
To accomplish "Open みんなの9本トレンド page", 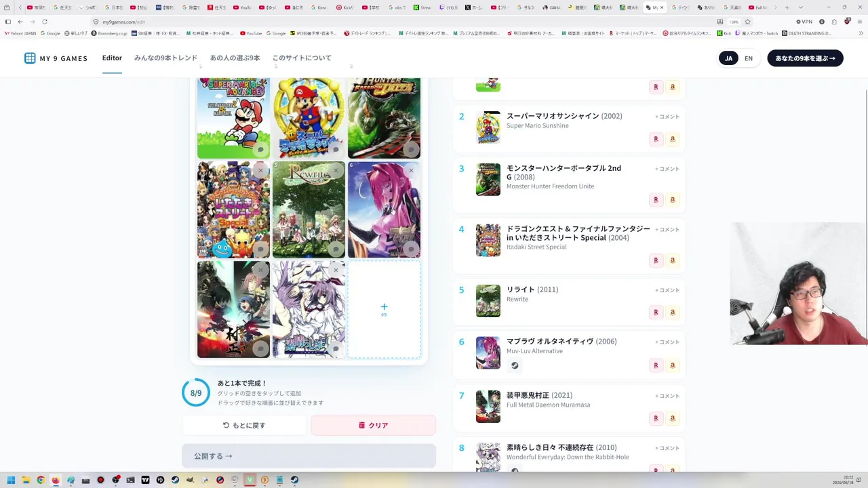I will [x=165, y=58].
